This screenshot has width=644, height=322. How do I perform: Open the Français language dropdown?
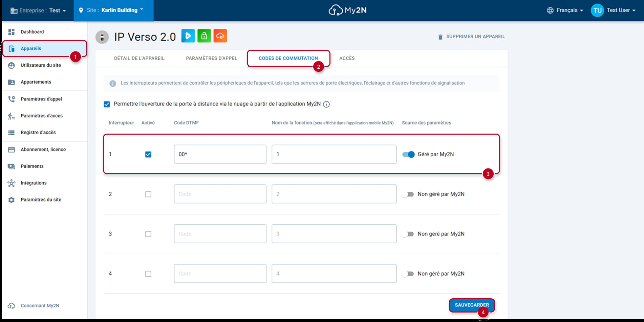click(x=565, y=10)
